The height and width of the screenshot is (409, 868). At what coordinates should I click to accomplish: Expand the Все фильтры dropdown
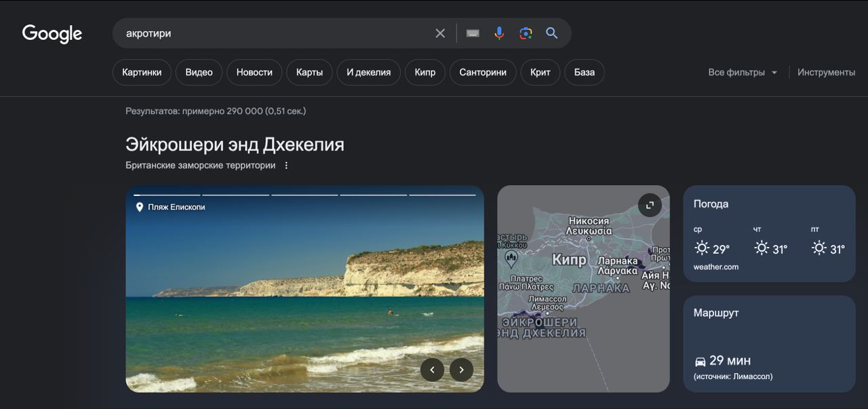click(743, 73)
